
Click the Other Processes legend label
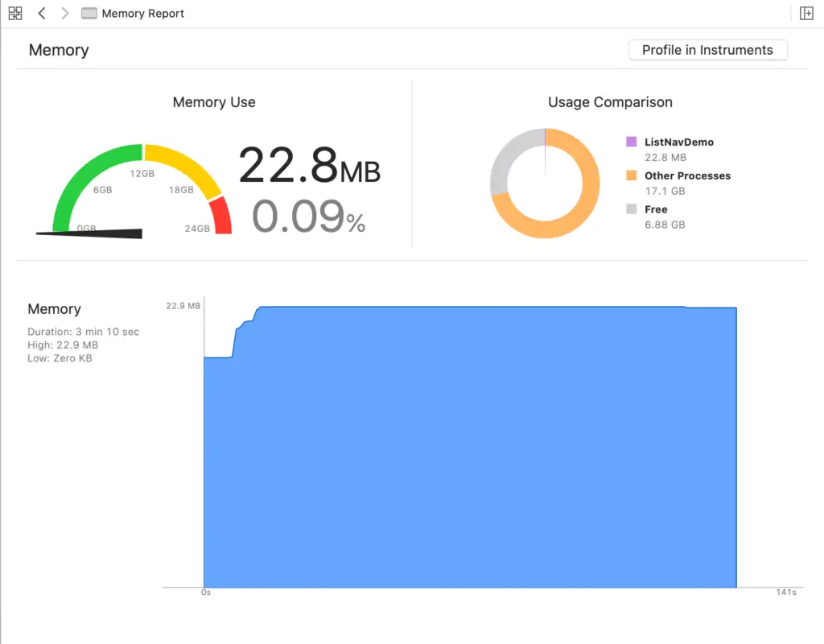pos(687,175)
